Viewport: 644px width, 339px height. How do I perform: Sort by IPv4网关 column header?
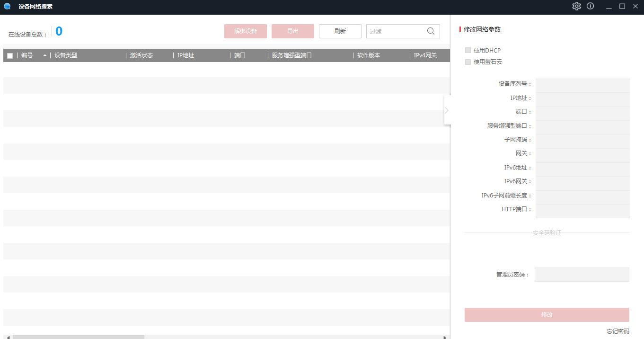pos(425,55)
